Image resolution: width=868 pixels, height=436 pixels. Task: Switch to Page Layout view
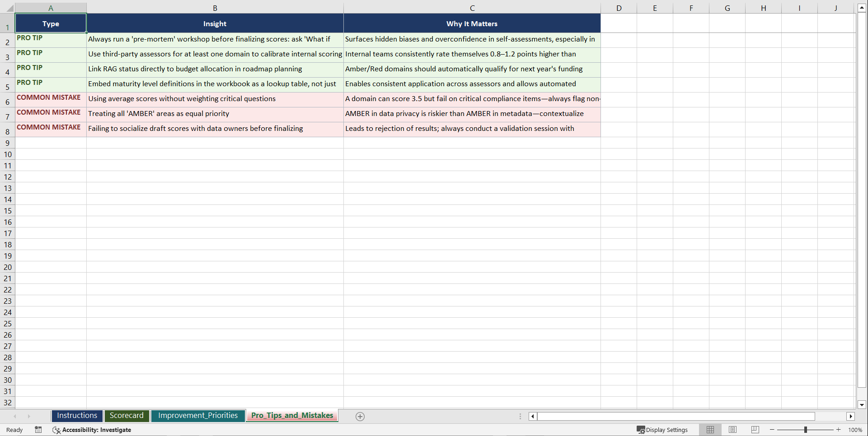732,430
